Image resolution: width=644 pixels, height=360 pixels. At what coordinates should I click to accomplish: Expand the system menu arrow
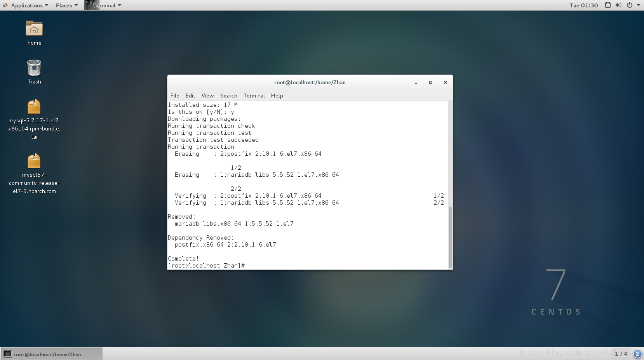(639, 5)
